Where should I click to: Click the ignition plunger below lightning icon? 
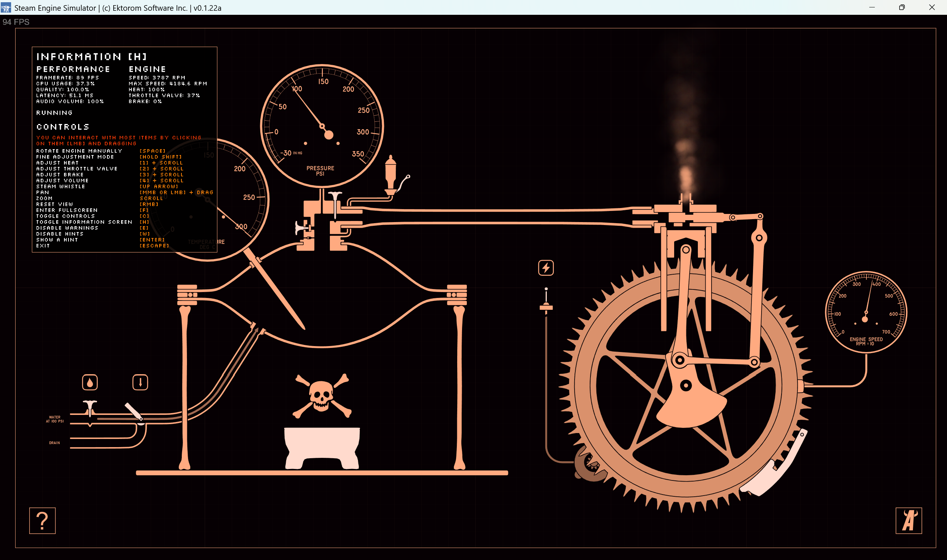546,299
